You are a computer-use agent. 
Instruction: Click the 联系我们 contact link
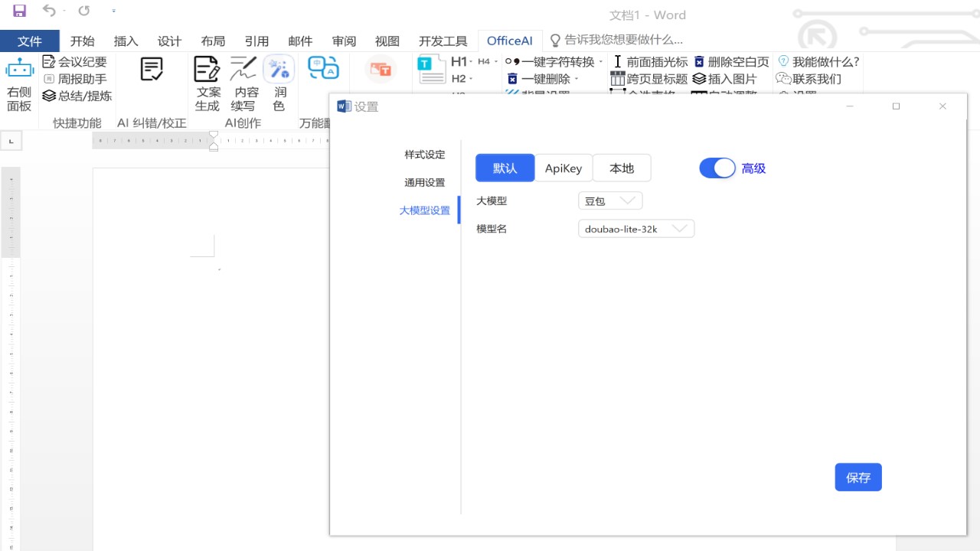click(x=814, y=77)
